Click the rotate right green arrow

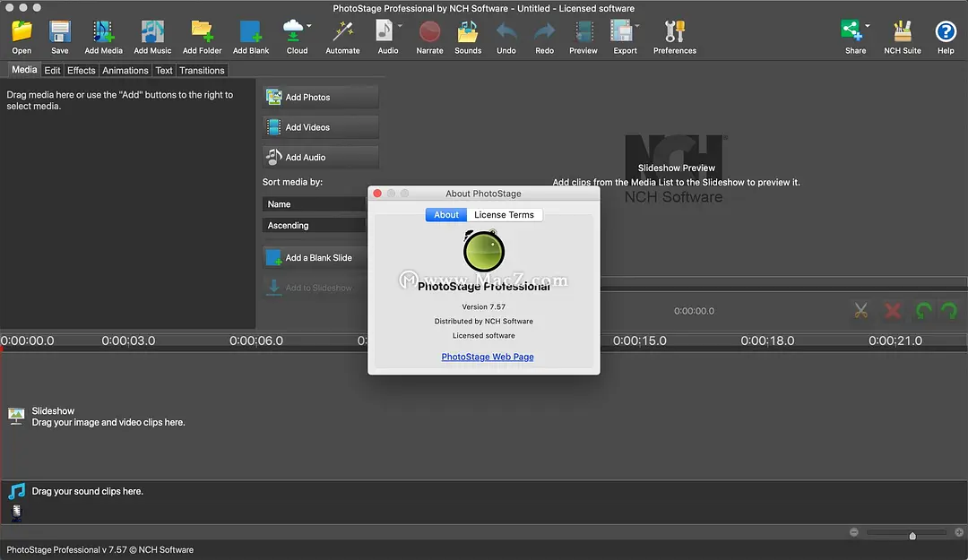(949, 311)
